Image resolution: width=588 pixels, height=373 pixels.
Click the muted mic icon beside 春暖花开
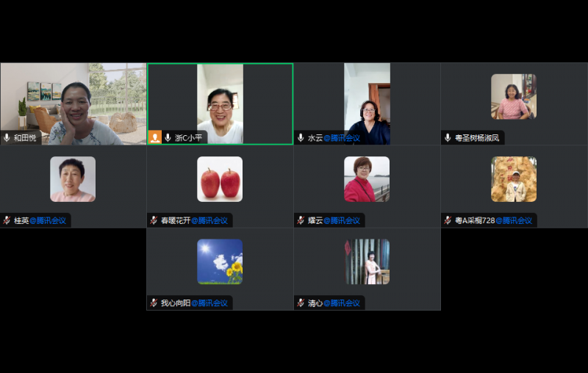pos(154,220)
